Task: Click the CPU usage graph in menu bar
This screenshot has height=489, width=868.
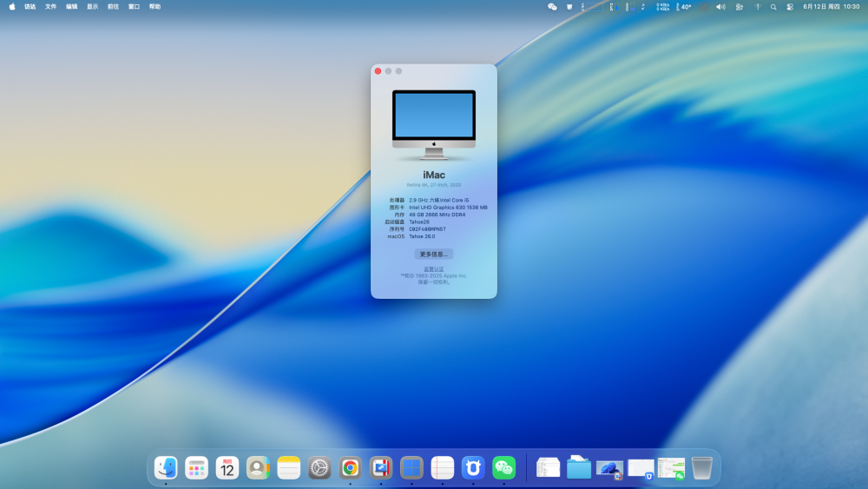Action: click(592, 7)
